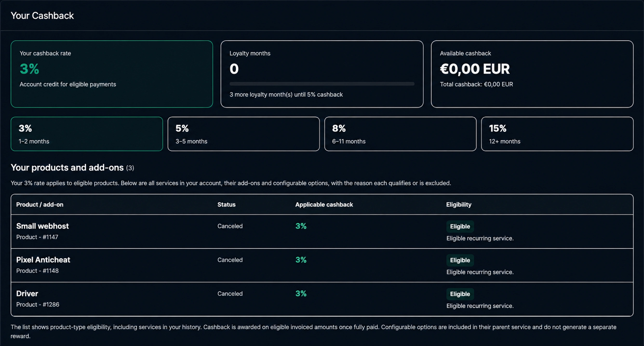Image resolution: width=644 pixels, height=346 pixels.
Task: Click 3% cashback in Pixel Anticheat row
Action: (x=301, y=260)
